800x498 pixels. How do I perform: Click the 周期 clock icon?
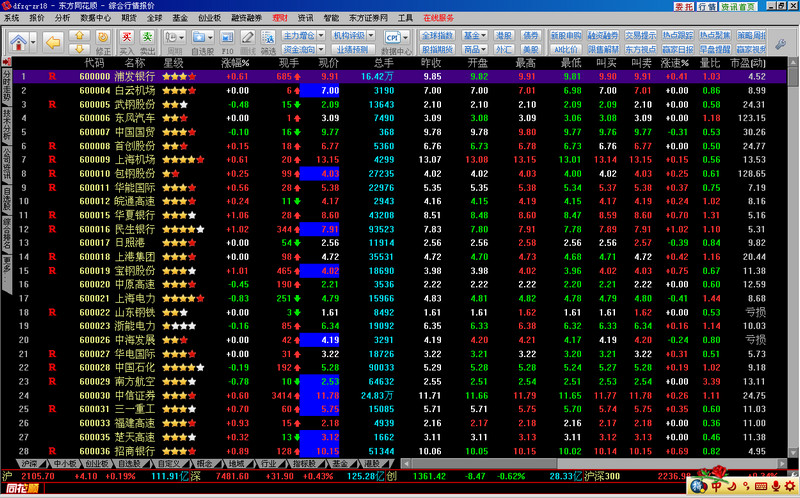point(171,37)
